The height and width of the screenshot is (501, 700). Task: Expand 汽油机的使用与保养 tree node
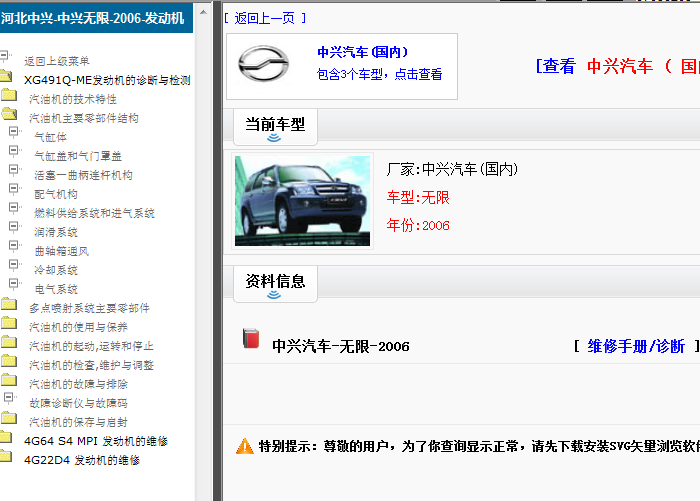pos(78,327)
